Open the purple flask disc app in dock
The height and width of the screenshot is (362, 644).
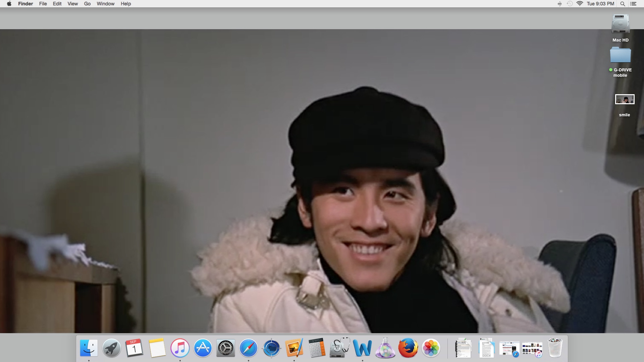385,348
